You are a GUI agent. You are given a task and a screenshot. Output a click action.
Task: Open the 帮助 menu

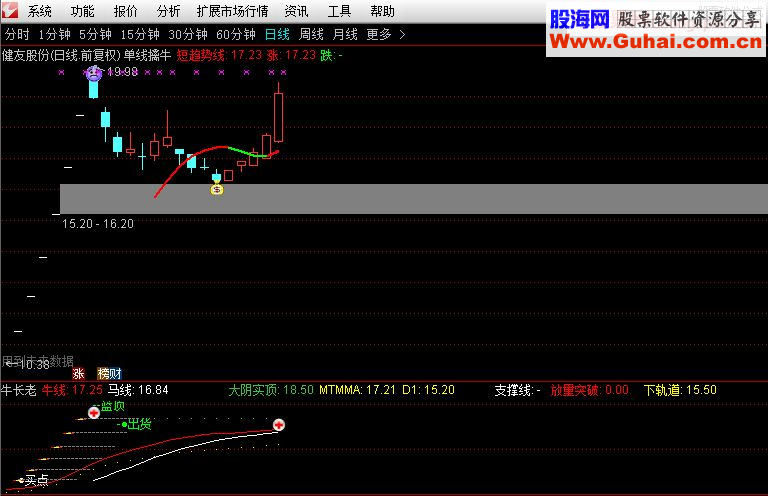click(383, 11)
